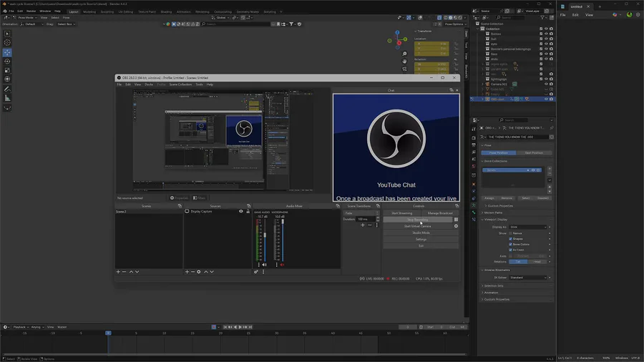Add scene transition plus icon in OBS

point(363,225)
